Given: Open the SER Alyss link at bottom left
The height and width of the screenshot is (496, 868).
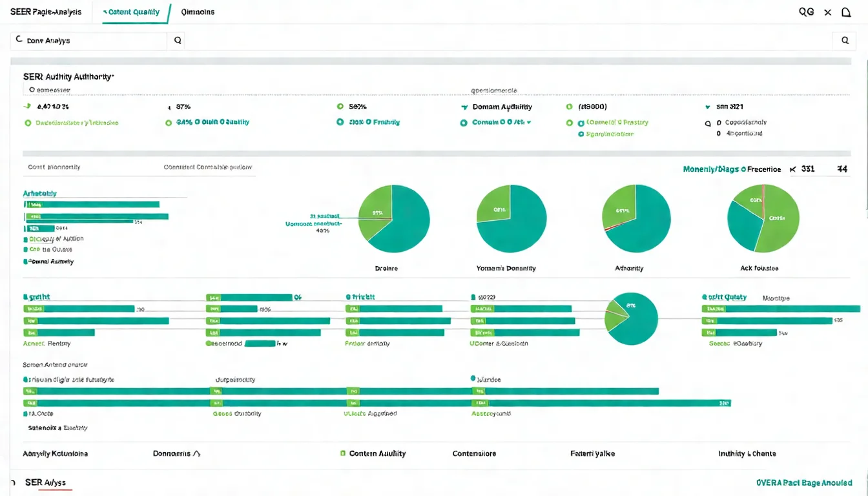Looking at the screenshot, I should click(45, 482).
